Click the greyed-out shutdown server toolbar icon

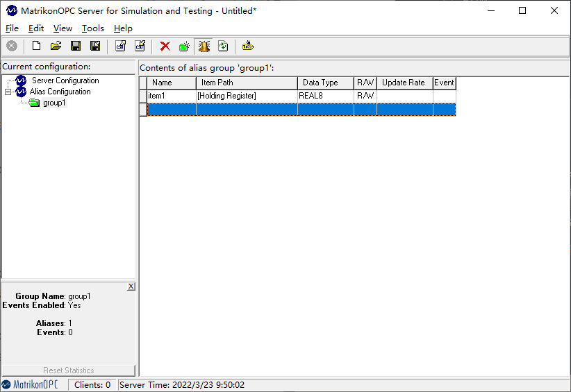click(12, 46)
